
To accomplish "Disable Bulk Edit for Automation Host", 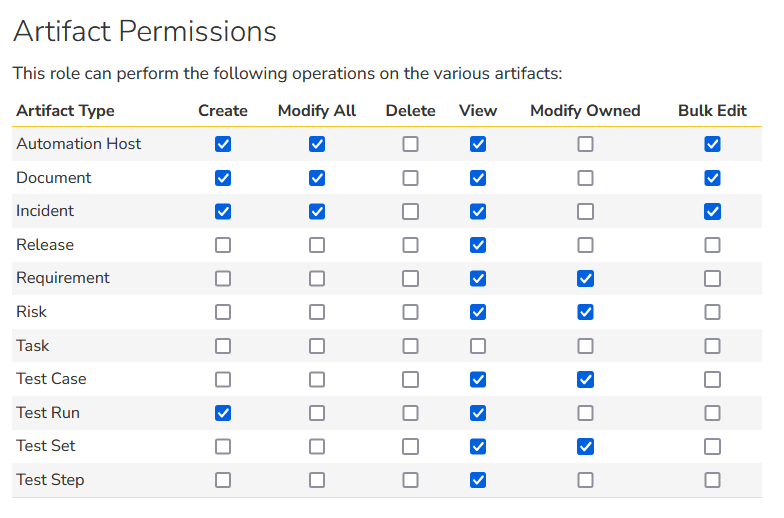I will [x=712, y=144].
